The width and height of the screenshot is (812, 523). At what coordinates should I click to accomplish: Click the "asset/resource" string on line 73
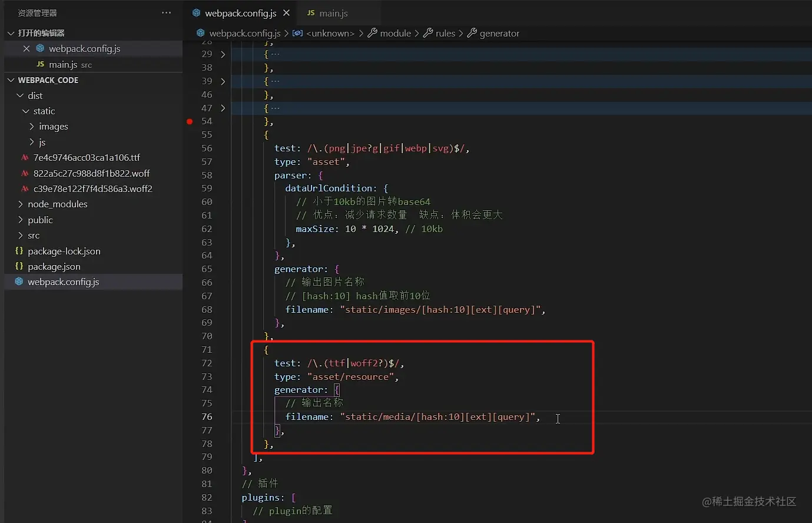350,377
